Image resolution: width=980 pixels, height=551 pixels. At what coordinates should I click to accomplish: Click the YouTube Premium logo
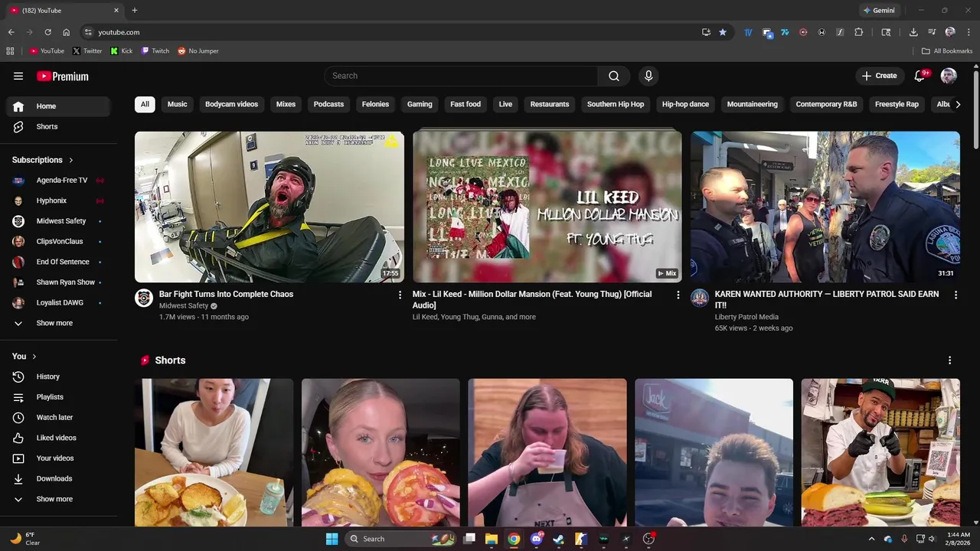point(63,76)
